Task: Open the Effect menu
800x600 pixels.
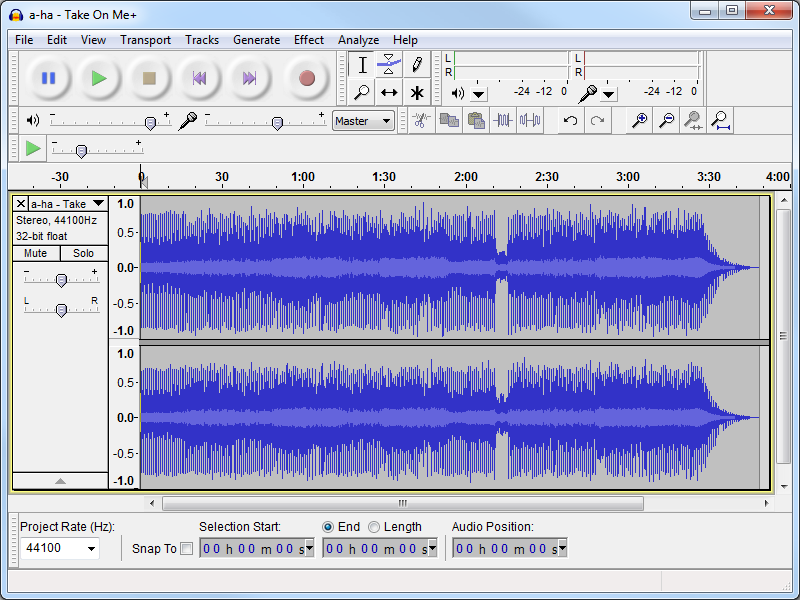Action: 308,40
